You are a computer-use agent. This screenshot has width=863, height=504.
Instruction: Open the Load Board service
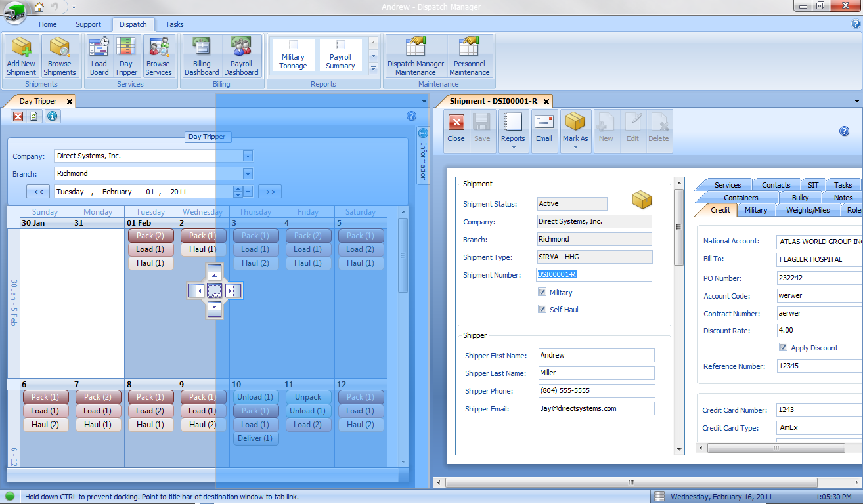[99, 56]
